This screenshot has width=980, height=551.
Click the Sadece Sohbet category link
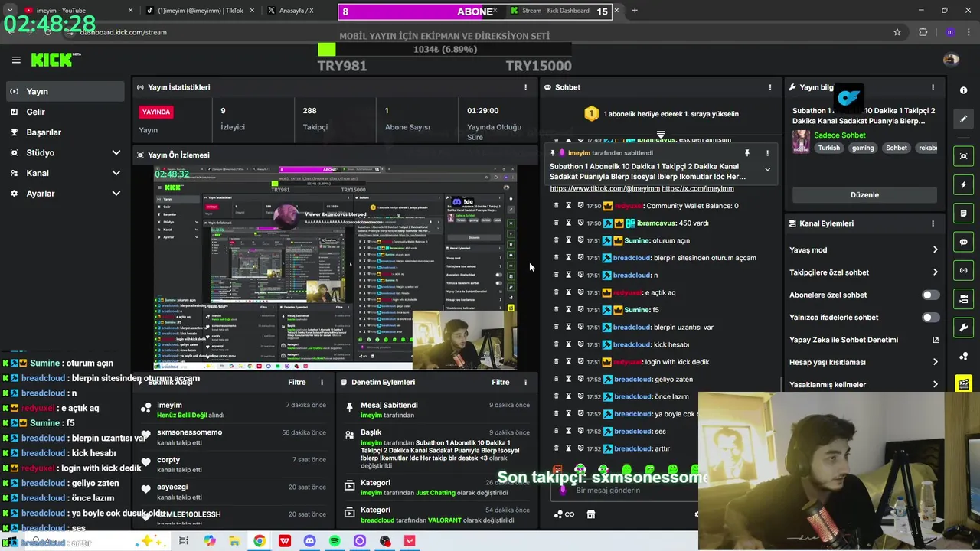pos(840,135)
